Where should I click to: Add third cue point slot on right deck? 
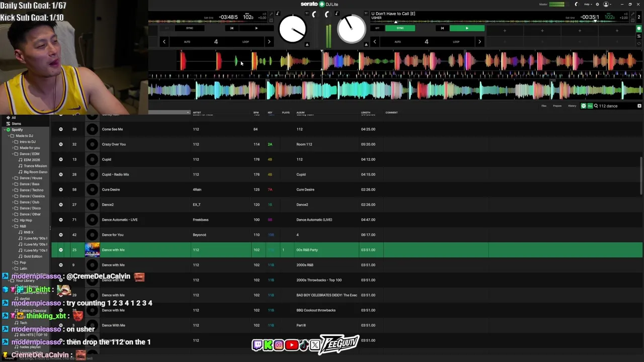coord(580,31)
